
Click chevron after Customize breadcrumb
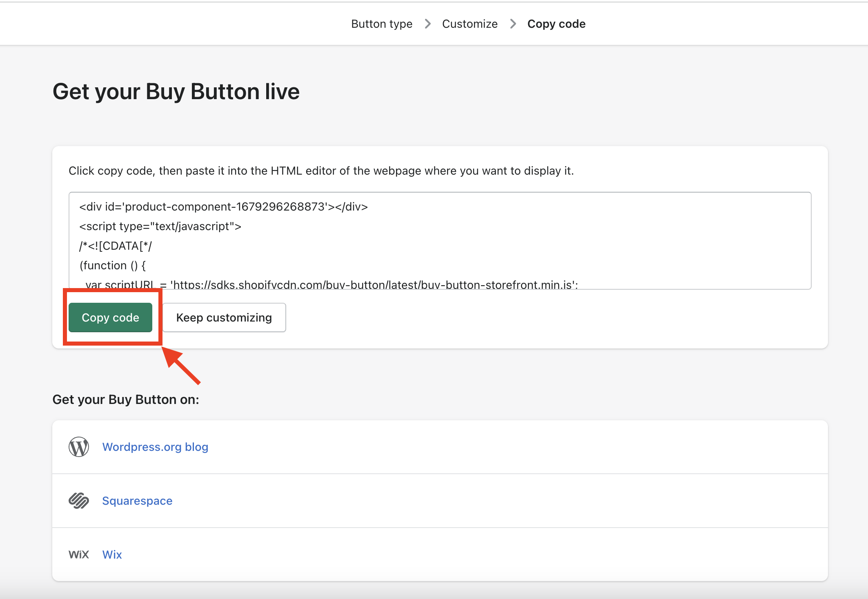513,24
